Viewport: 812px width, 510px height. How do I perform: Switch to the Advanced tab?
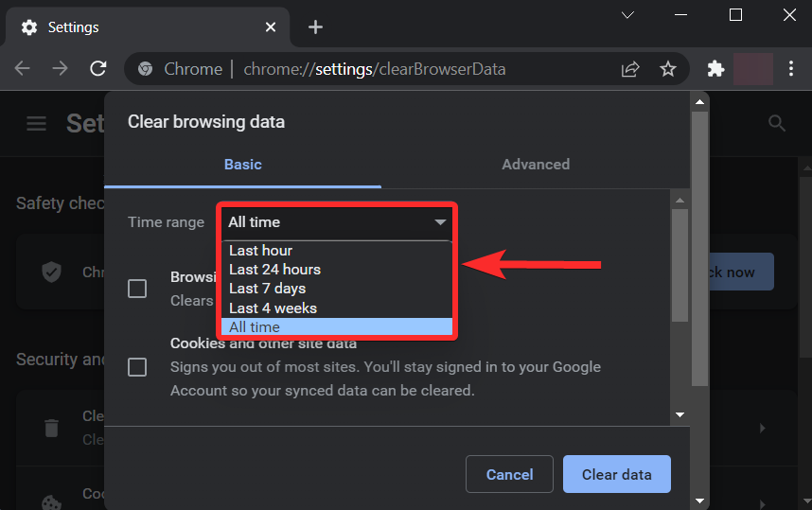click(x=536, y=165)
